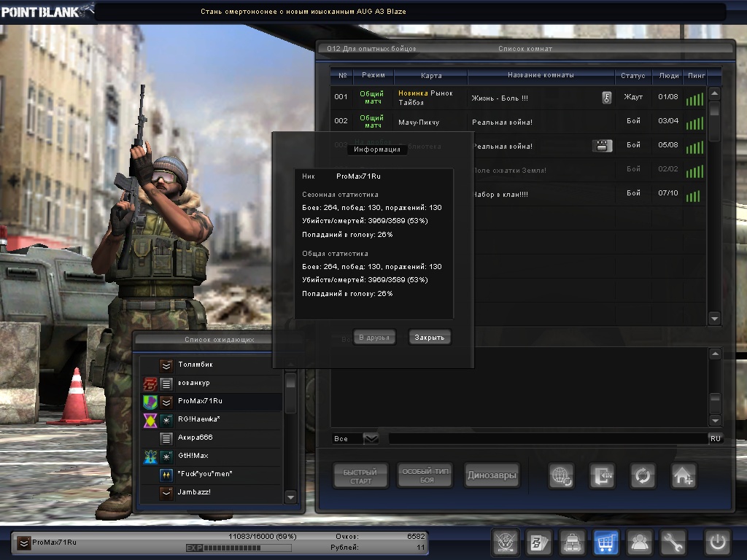Sort rooms by Название комнаты header

point(541,75)
